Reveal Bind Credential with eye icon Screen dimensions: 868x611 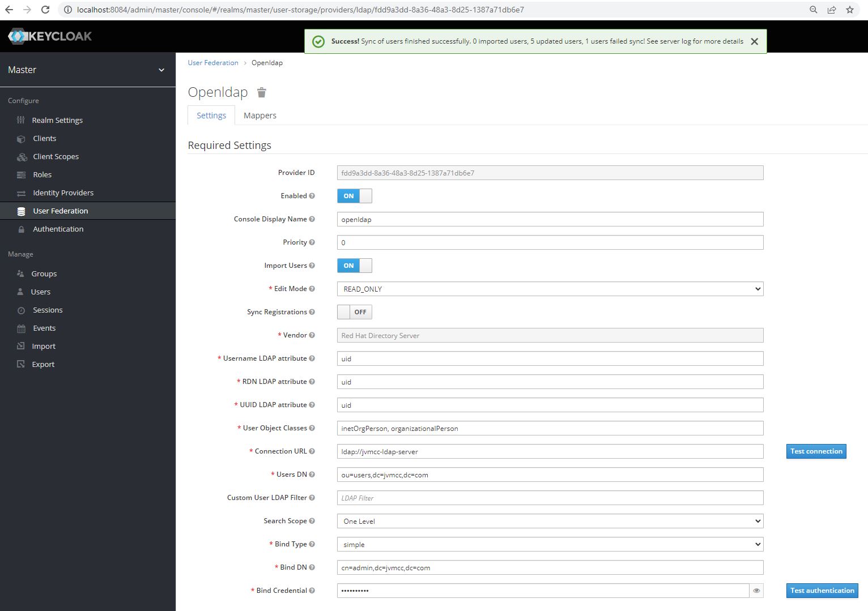(756, 591)
